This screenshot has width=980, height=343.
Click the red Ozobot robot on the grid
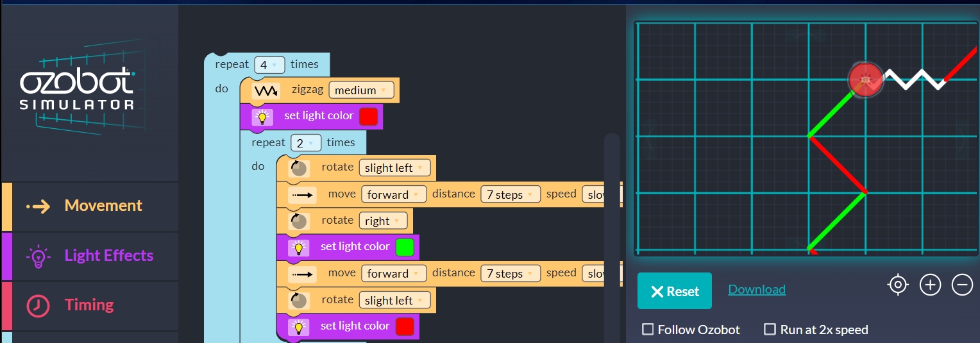865,79
